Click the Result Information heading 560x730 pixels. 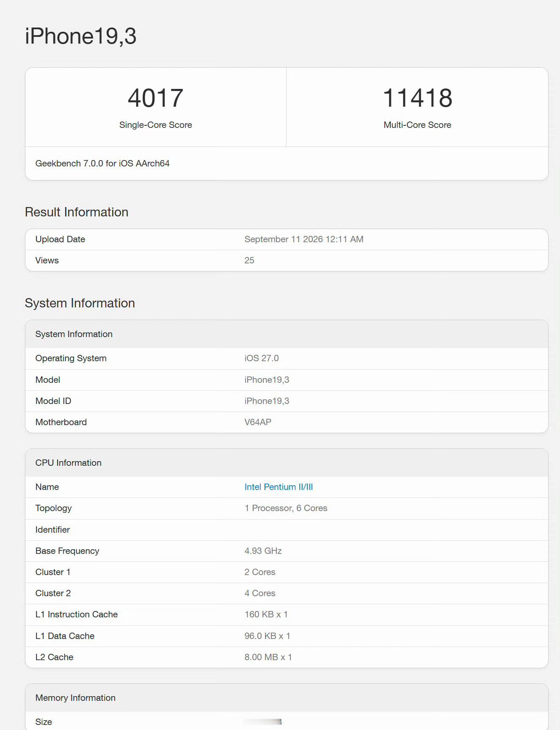tap(77, 212)
